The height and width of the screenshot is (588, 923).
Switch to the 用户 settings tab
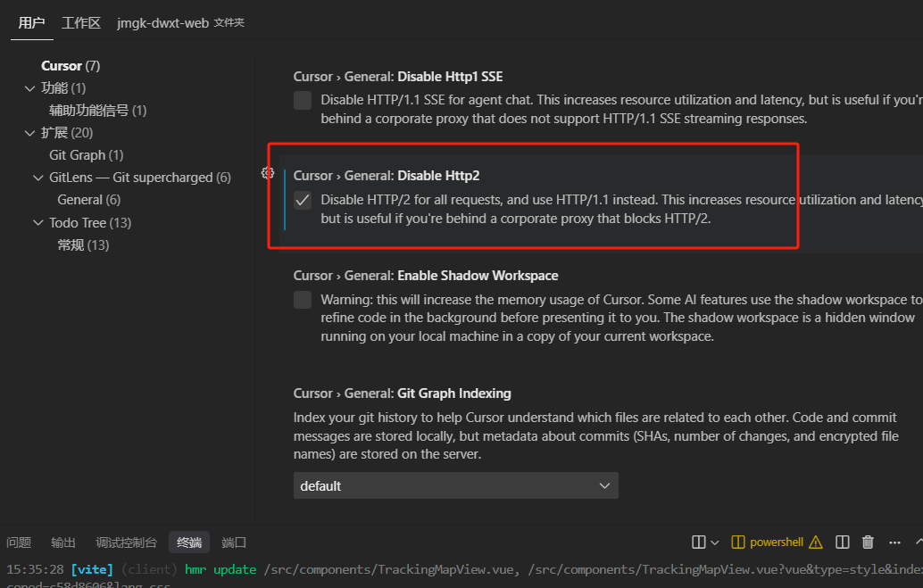(32, 23)
